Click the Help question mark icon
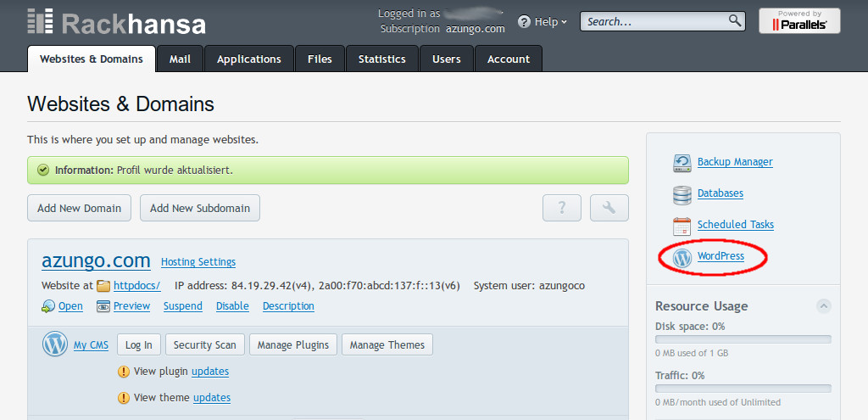This screenshot has height=420, width=868. point(524,21)
